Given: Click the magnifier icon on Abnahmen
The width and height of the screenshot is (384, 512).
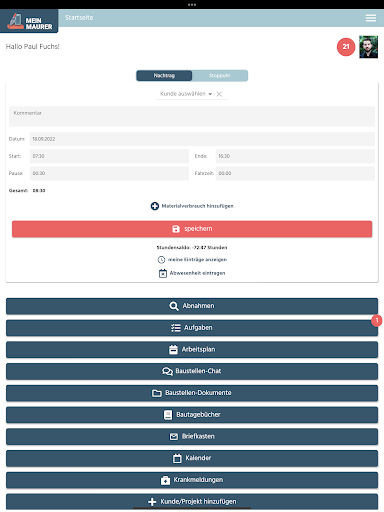Looking at the screenshot, I should [174, 306].
